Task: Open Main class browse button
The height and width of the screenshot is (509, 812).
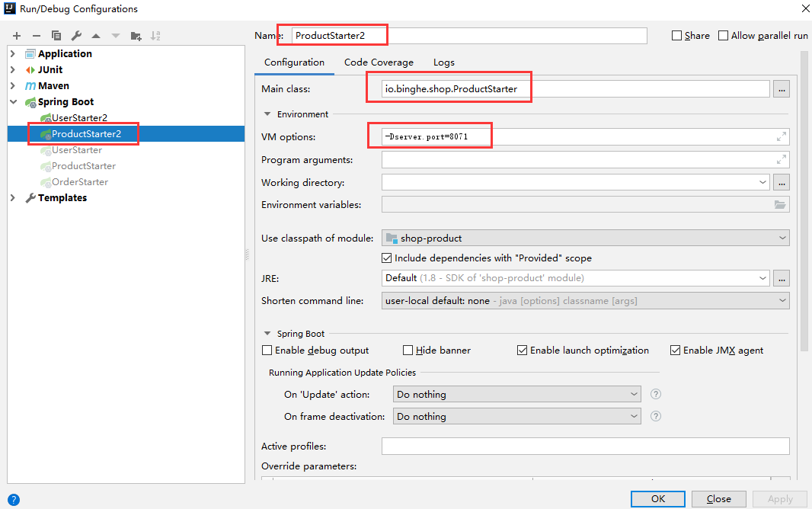Action: (x=781, y=89)
